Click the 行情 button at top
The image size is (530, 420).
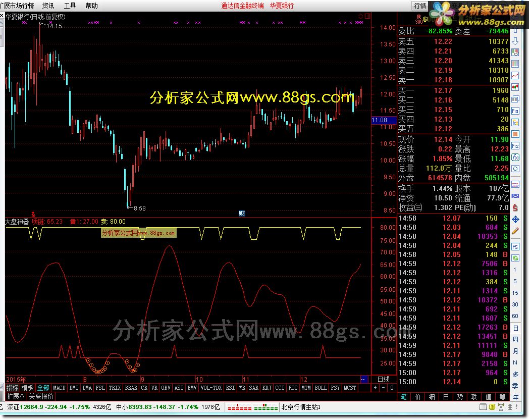(x=420, y=6)
